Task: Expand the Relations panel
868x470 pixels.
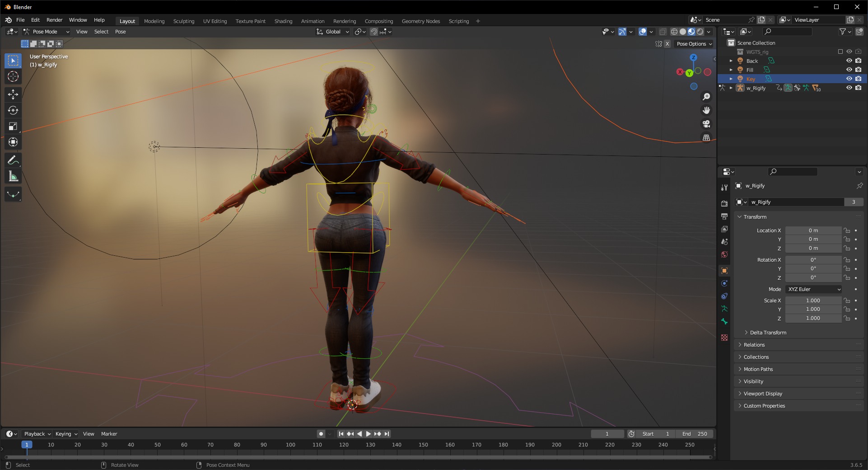Action: coord(754,345)
